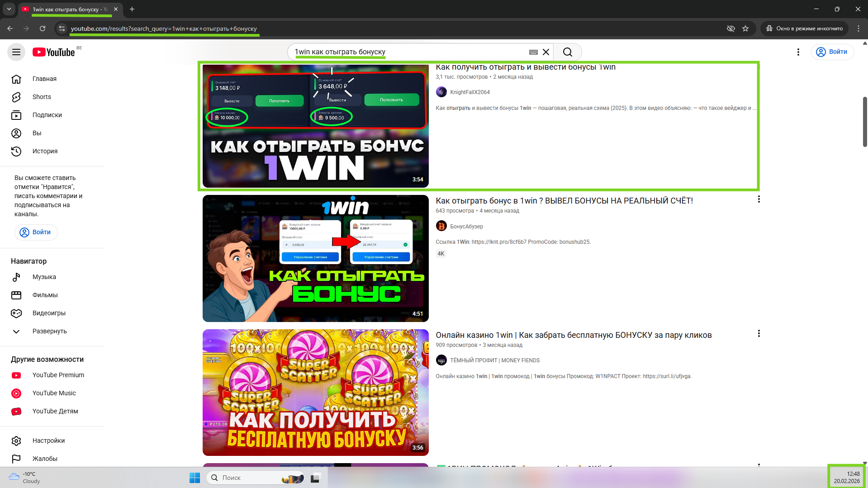Open the Windows Start menu
This screenshot has width=868, height=488.
tap(195, 478)
